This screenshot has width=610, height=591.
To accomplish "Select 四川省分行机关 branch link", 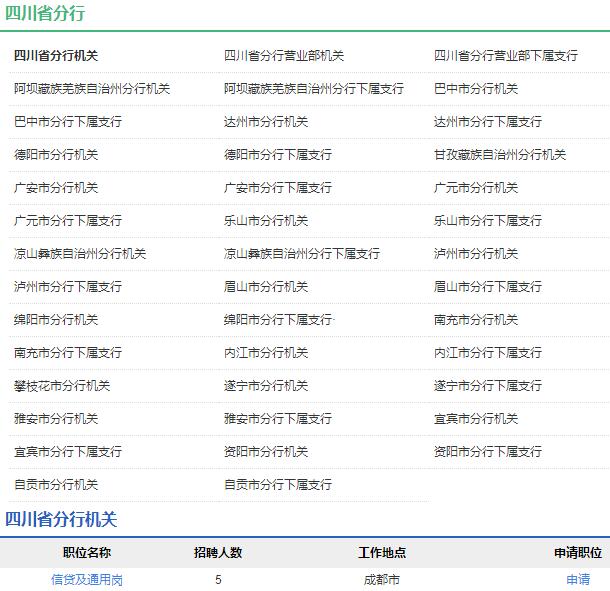I will [x=56, y=56].
